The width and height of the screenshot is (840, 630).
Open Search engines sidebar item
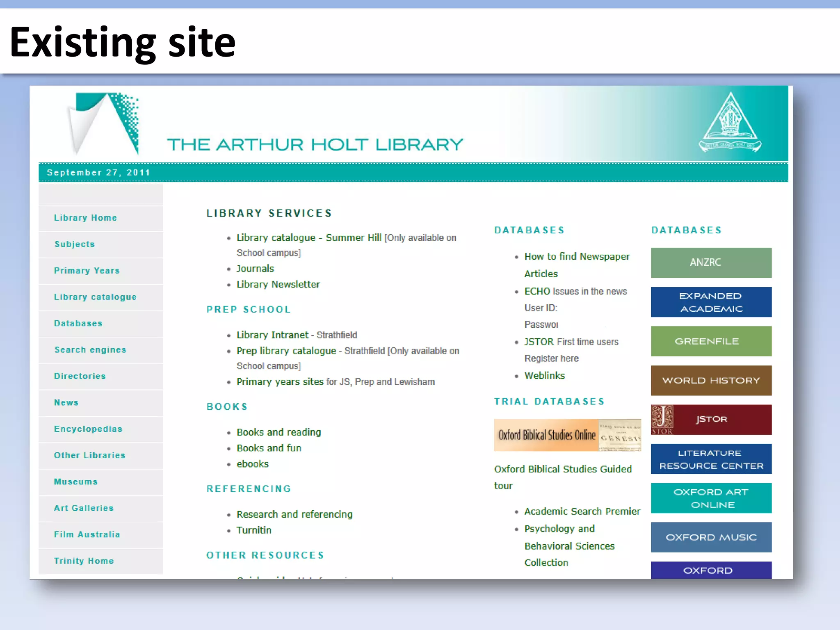click(90, 350)
